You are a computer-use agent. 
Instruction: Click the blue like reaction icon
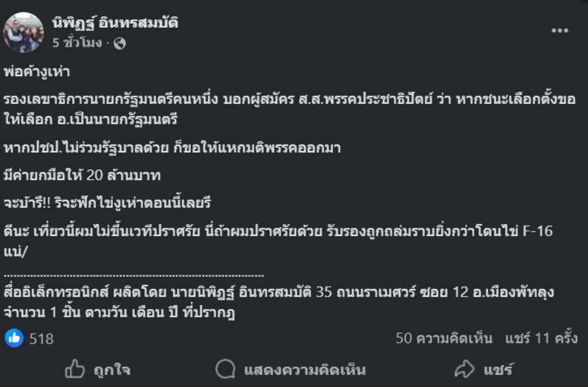click(14, 337)
